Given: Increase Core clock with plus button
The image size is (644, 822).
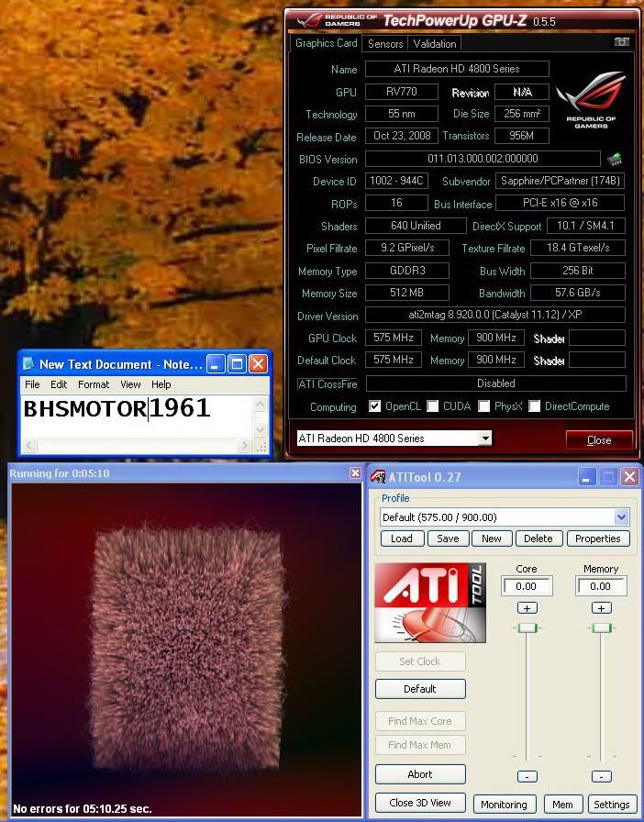Looking at the screenshot, I should coord(527,608).
